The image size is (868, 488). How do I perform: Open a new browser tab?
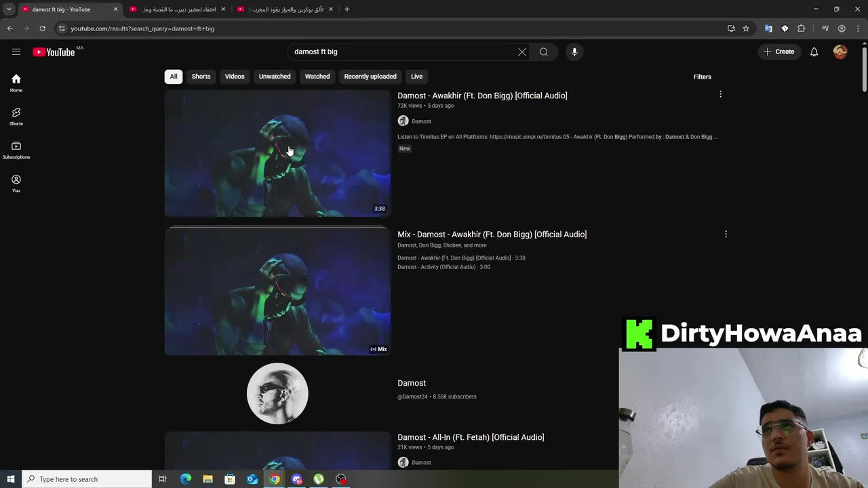point(347,9)
